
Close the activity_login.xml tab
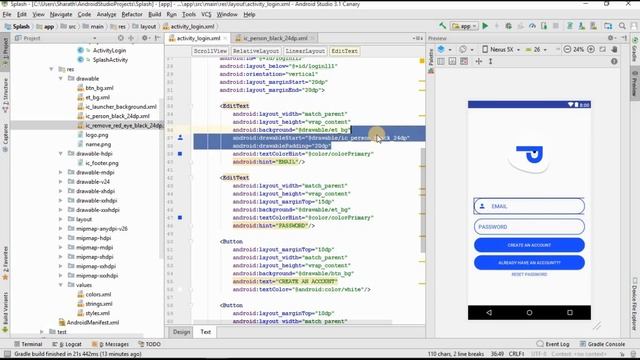click(x=225, y=38)
